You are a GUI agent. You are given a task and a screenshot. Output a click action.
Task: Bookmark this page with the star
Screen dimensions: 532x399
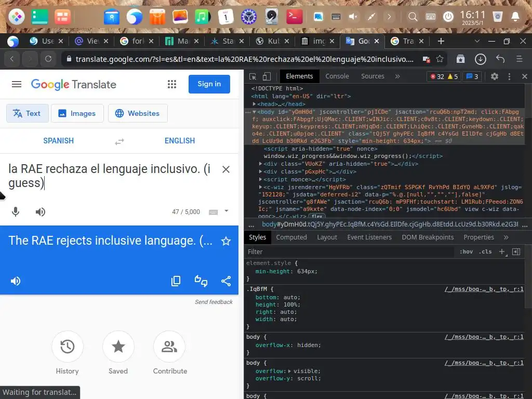click(440, 59)
